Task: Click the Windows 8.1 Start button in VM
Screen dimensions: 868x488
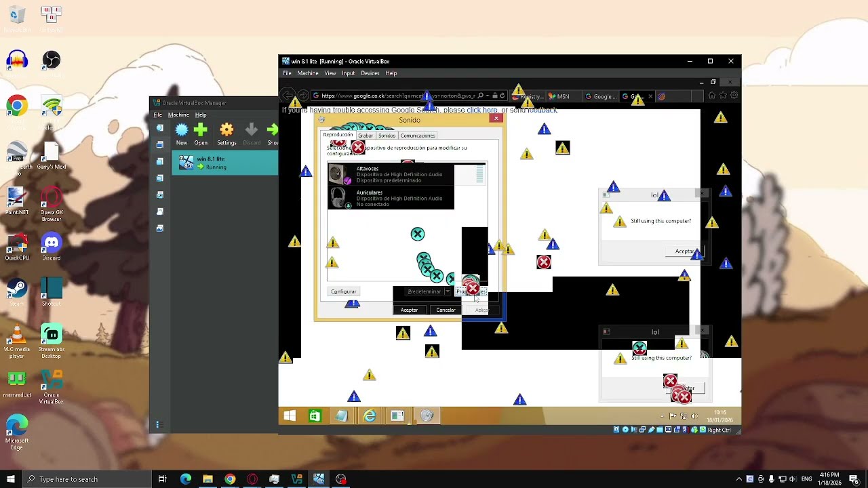Action: [290, 415]
